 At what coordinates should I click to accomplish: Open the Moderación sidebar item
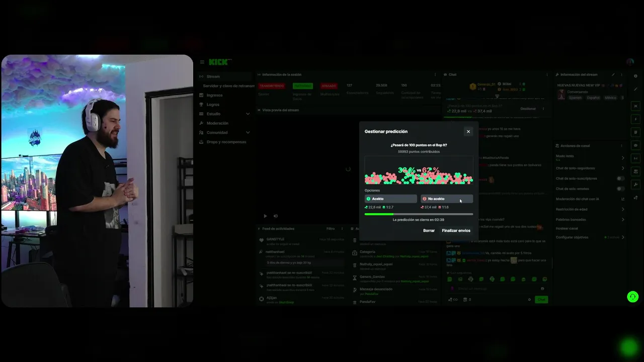(x=224, y=123)
